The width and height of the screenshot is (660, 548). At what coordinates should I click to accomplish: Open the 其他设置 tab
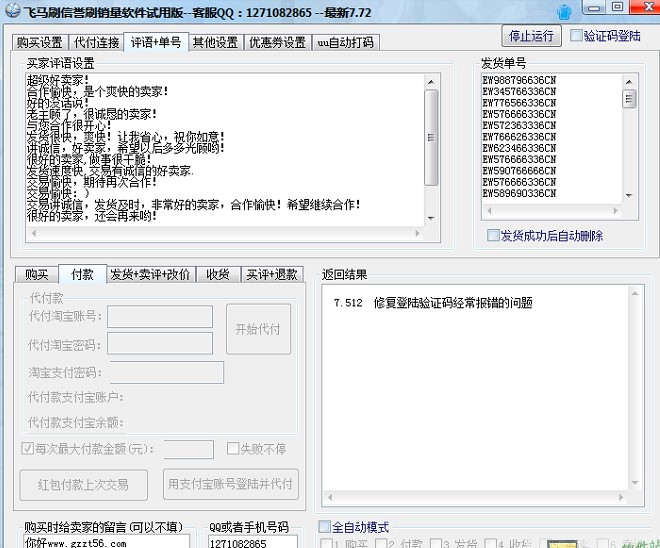pyautogui.click(x=216, y=43)
